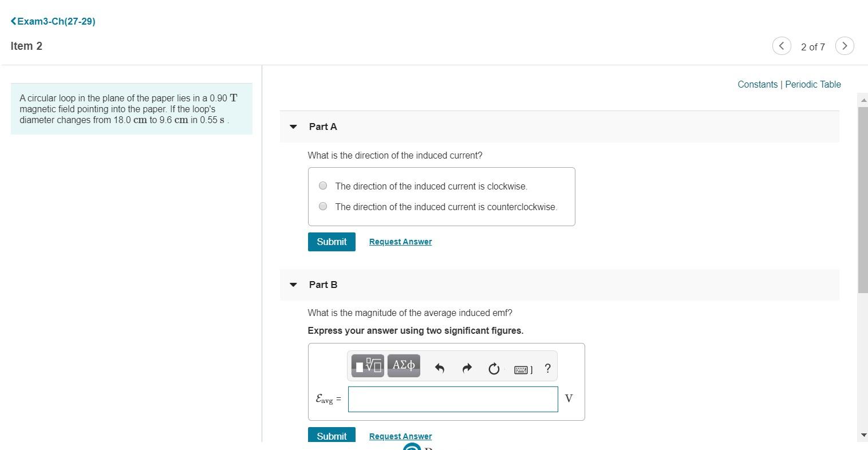Go back using the previous item arrow
The width and height of the screenshot is (868, 450).
click(782, 46)
